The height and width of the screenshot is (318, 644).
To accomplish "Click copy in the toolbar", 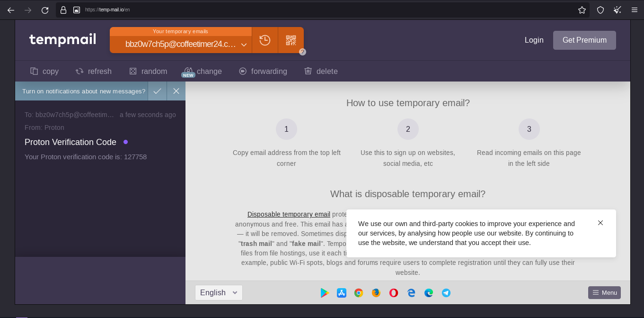I will pos(44,71).
